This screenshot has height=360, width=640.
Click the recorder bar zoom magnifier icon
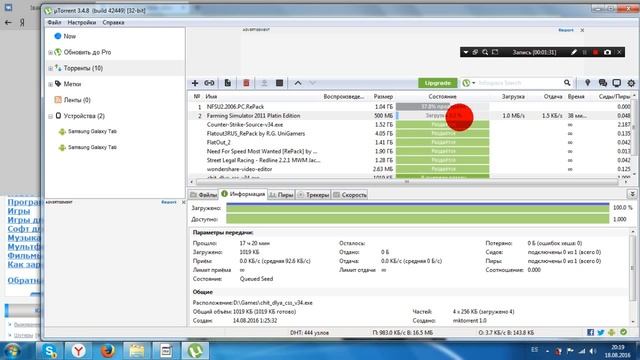click(x=485, y=52)
